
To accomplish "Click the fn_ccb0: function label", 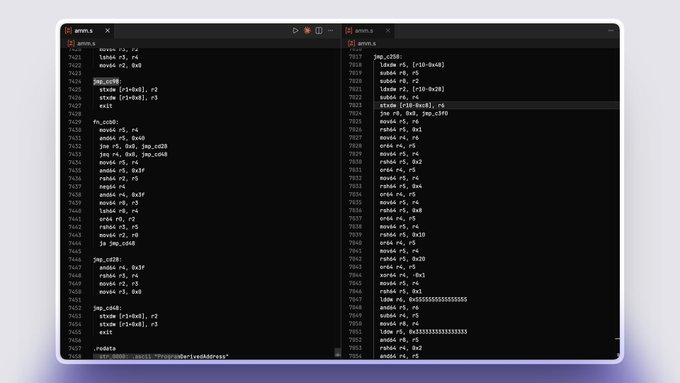I will point(106,122).
